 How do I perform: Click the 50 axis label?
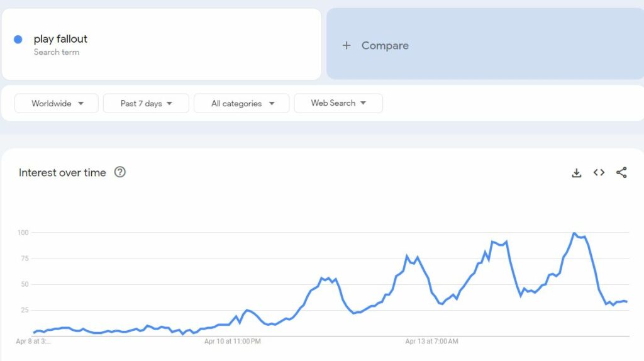point(25,284)
